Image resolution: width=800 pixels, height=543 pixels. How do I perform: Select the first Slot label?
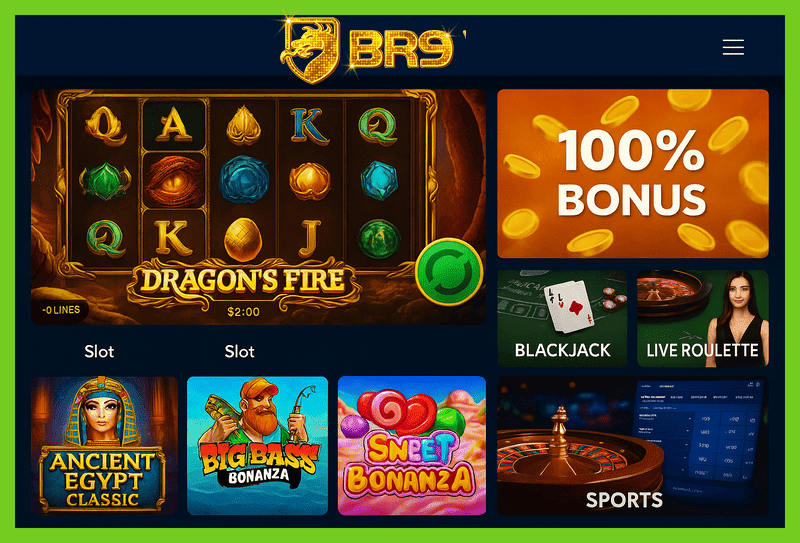(x=99, y=352)
